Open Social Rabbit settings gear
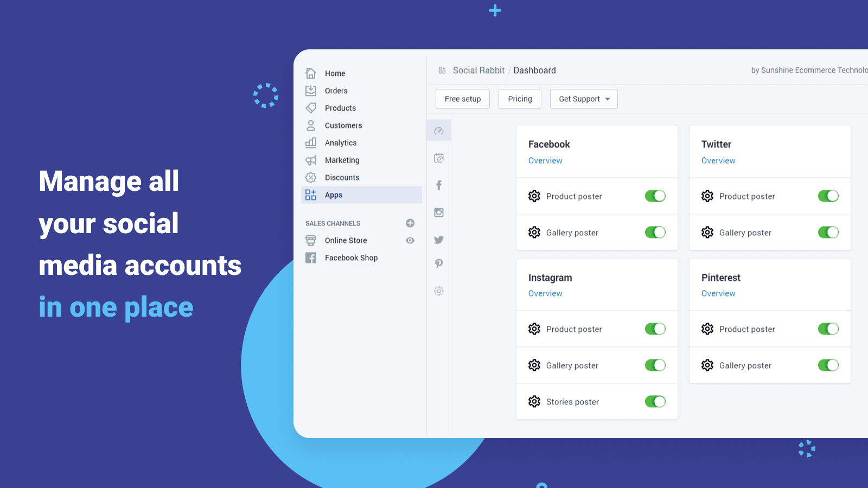Screen dimensions: 868x488 click(438, 291)
